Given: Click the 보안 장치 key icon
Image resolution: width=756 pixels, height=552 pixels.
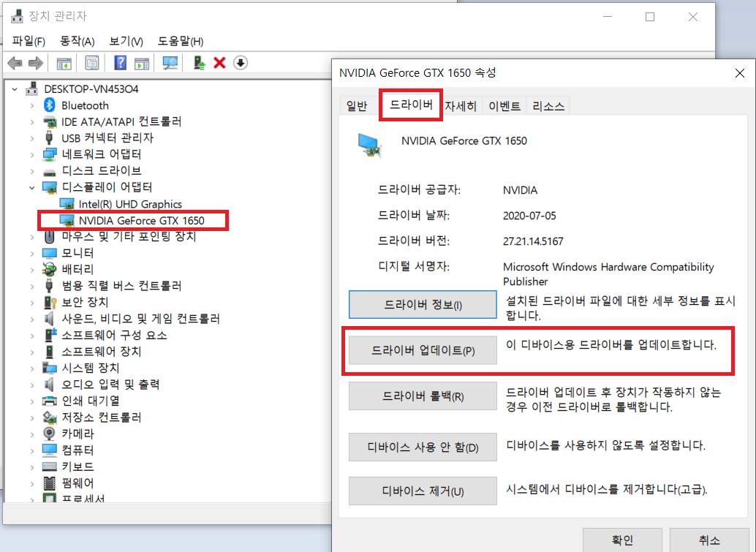Looking at the screenshot, I should pyautogui.click(x=50, y=302).
